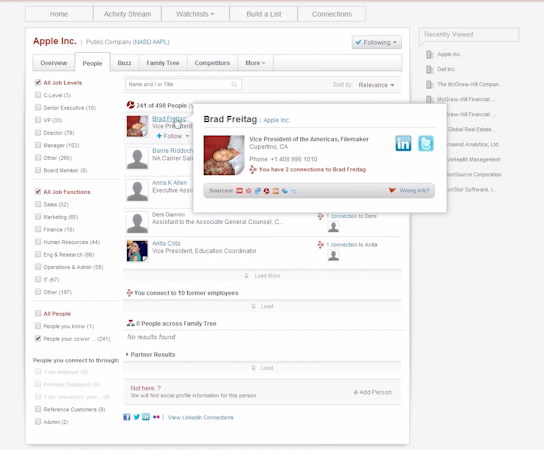Open LinkedIn profile icon in Brad Freitag popup
544x450 pixels.
pos(403,143)
